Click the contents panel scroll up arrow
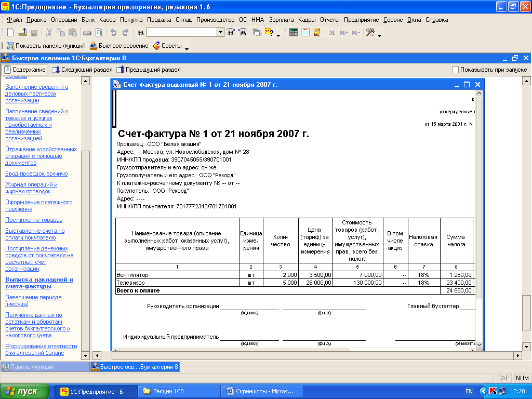This screenshot has height=399, width=532. click(x=86, y=81)
